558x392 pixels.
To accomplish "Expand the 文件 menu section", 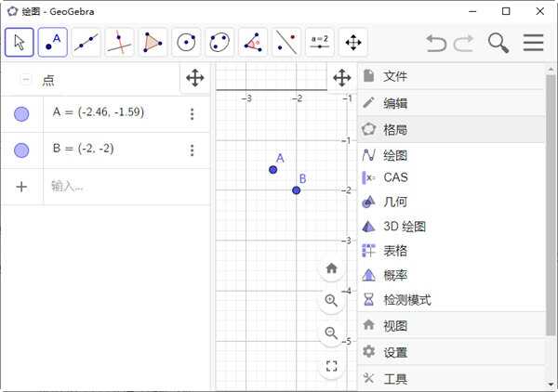I will (395, 76).
